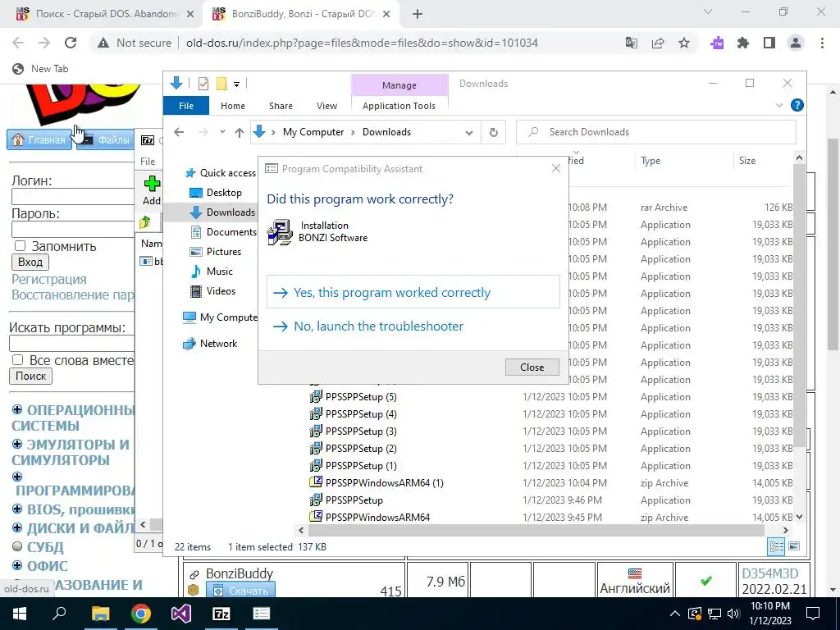Tick the Все слова вместе checkbox
The image size is (840, 630).
[x=18, y=360]
